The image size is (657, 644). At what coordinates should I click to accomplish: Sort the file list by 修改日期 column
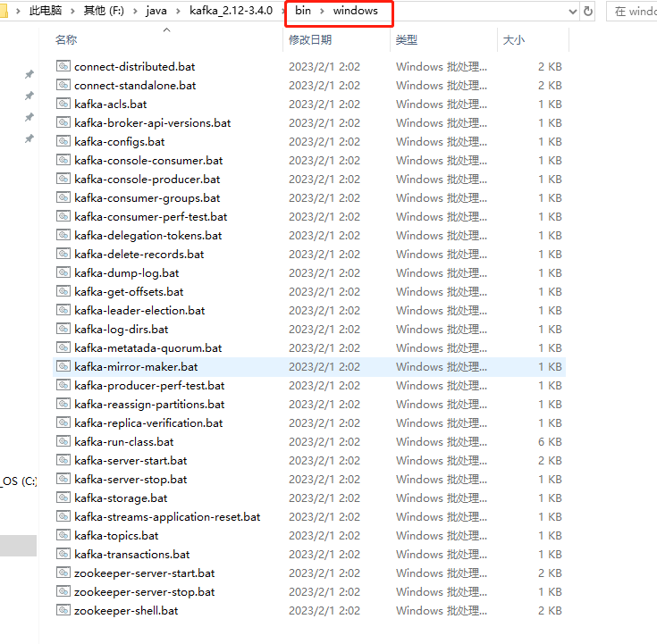(x=310, y=40)
